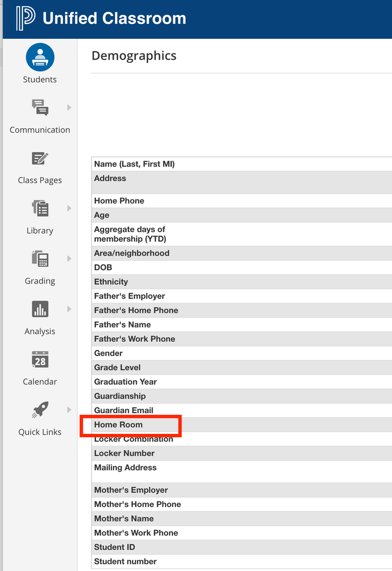Expand the Grading submenu arrow
Viewport: 392px width, 571px height.
(69, 258)
